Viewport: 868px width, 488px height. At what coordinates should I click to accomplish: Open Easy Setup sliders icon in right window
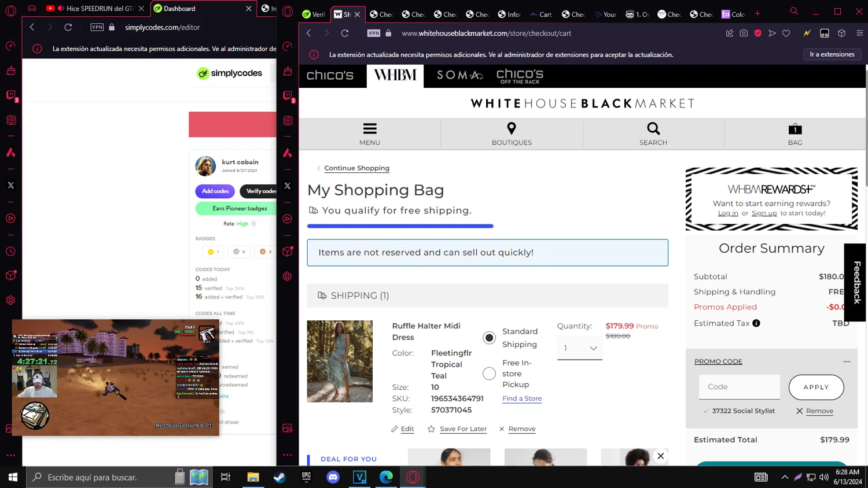860,34
